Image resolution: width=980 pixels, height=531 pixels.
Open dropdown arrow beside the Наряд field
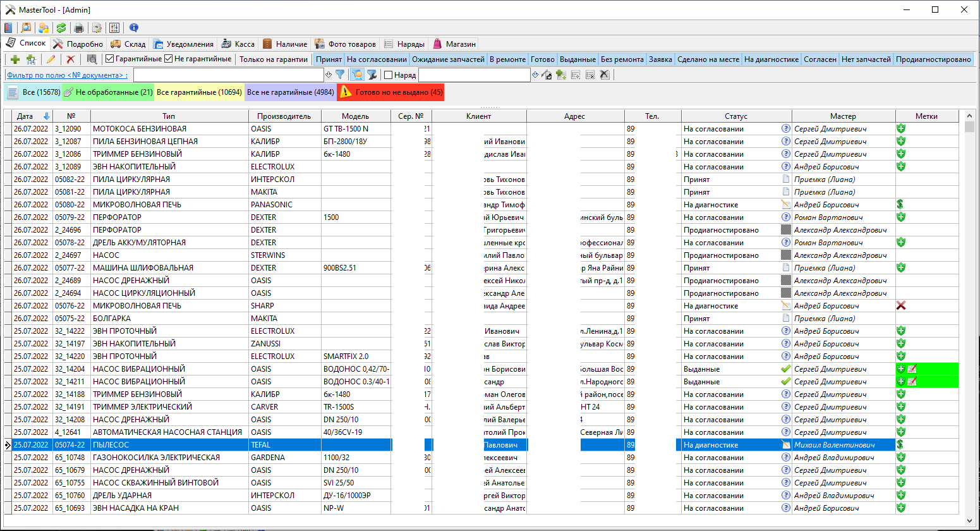point(535,75)
